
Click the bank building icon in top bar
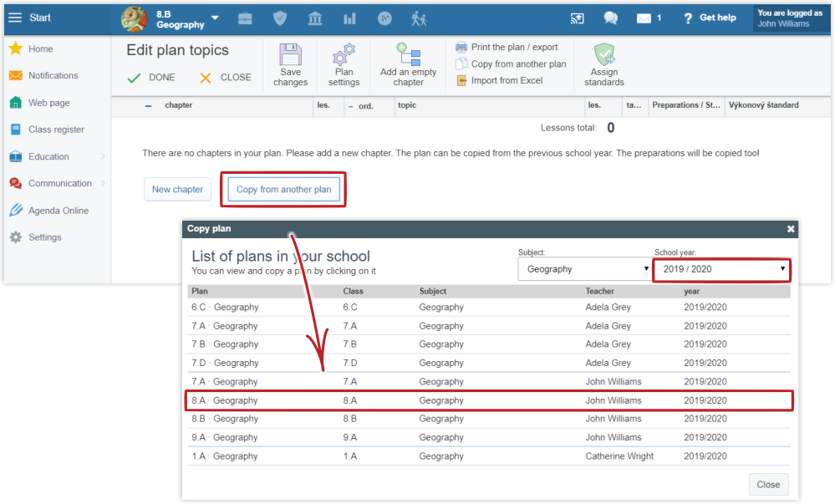point(315,18)
